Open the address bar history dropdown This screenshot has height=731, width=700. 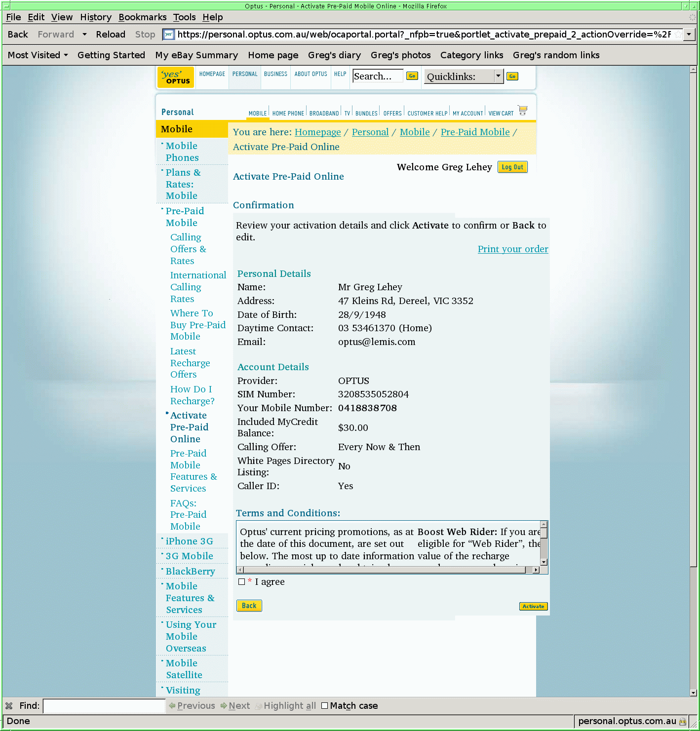[689, 35]
